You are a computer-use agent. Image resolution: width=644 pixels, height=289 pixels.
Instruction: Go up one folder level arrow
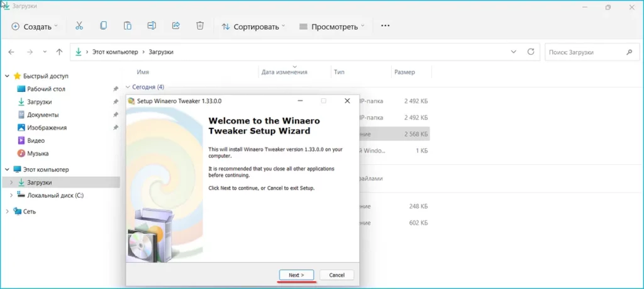coord(59,52)
